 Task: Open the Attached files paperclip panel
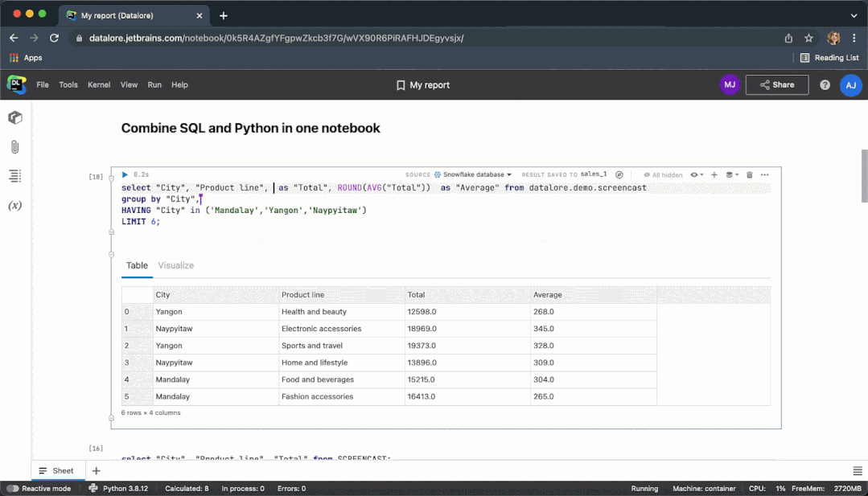[x=14, y=147]
